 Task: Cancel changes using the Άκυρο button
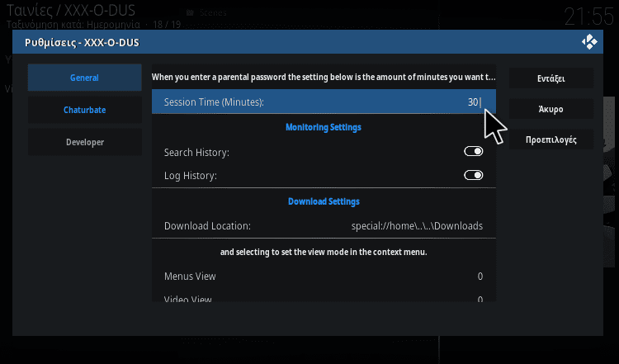551,109
